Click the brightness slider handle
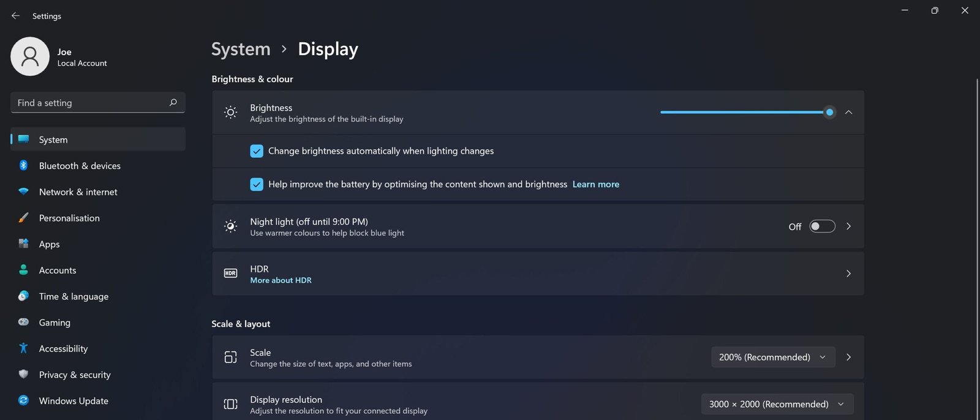The width and height of the screenshot is (980, 420). pos(829,113)
